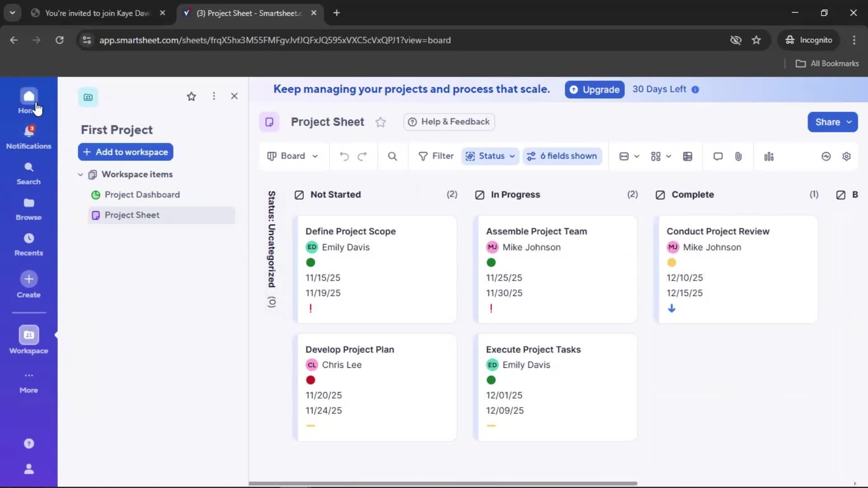868x488 pixels.
Task: Open the Browse folder icon
Action: coord(28,203)
